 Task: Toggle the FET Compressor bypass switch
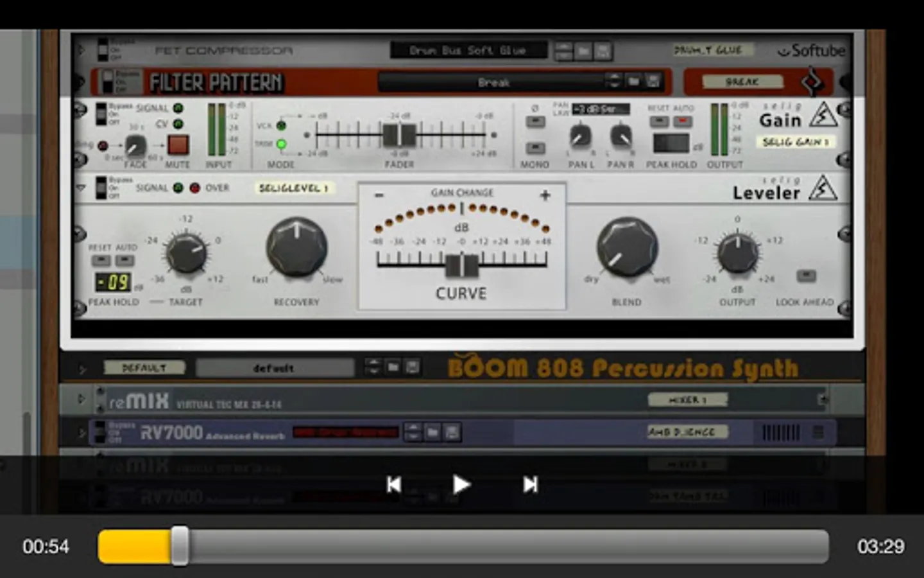point(103,49)
